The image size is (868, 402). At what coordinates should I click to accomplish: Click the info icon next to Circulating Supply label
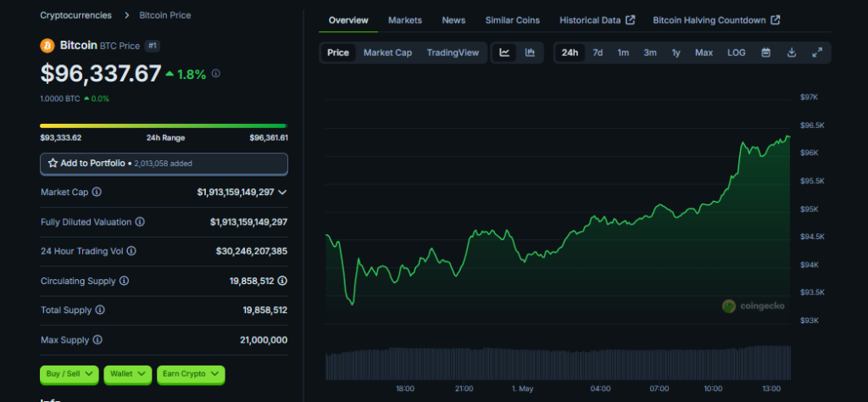(x=124, y=282)
